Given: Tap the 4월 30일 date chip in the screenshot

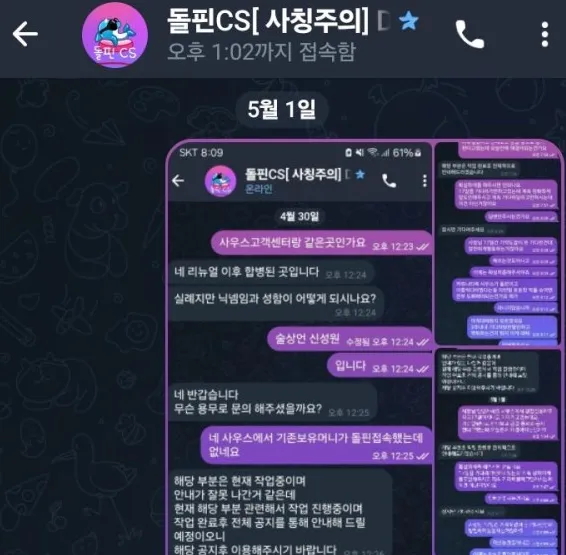Looking at the screenshot, I should point(299,217).
